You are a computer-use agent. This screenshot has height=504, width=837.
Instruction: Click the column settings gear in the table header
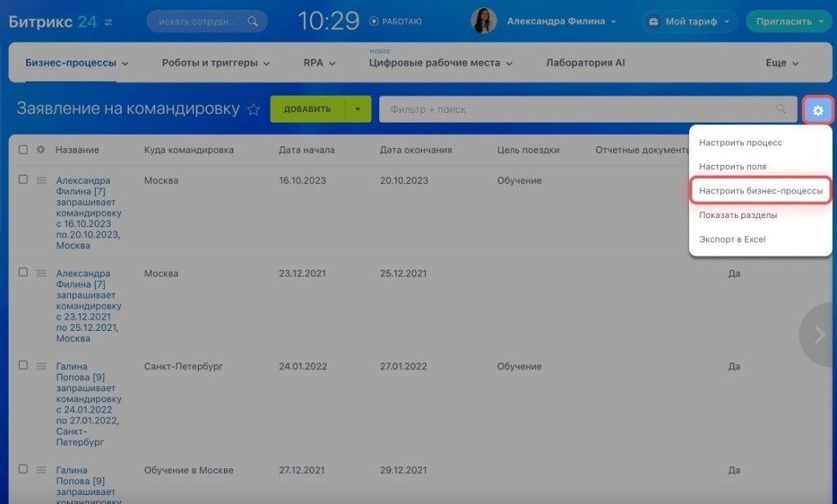[41, 149]
